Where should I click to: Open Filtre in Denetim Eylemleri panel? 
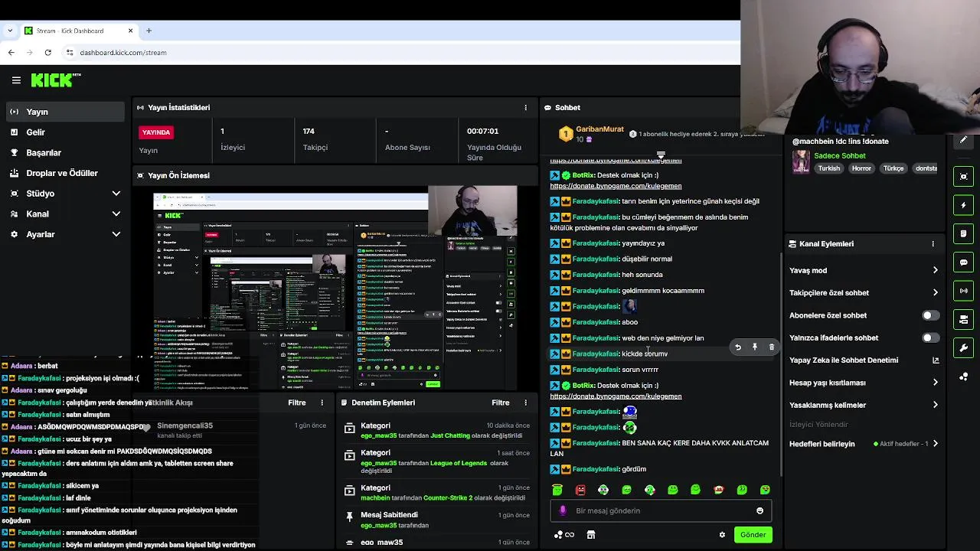[500, 403]
